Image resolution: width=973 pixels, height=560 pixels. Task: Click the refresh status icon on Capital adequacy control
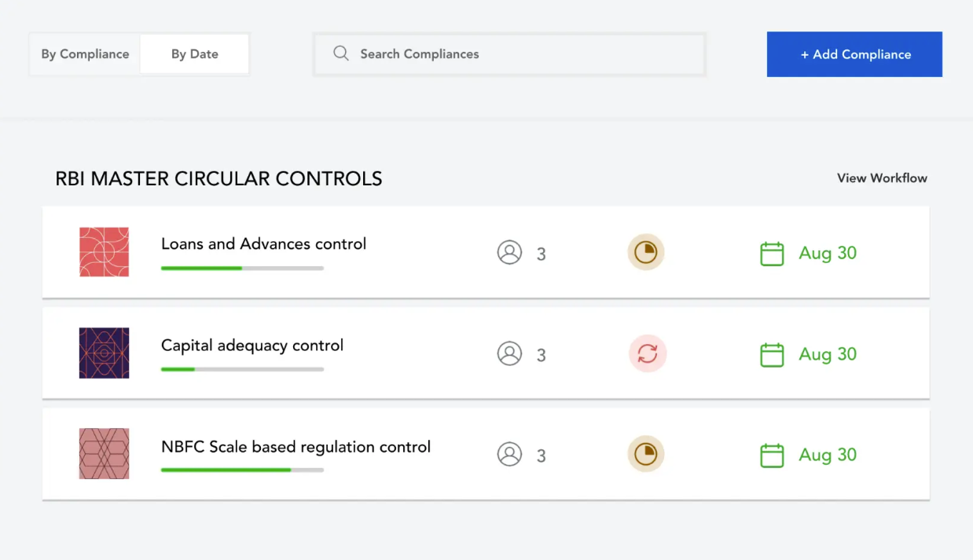tap(646, 353)
